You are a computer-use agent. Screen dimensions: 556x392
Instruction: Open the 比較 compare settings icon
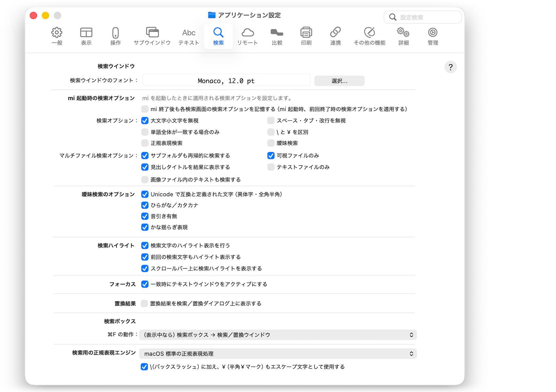[277, 33]
